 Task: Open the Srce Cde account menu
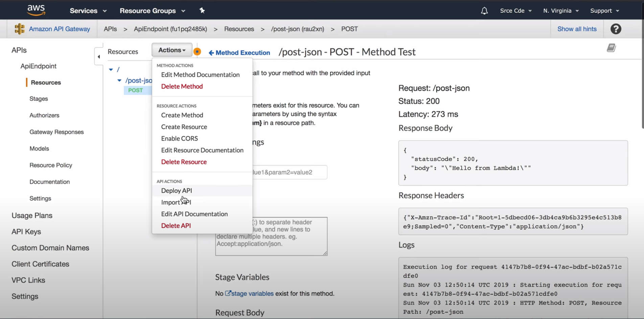(x=516, y=11)
